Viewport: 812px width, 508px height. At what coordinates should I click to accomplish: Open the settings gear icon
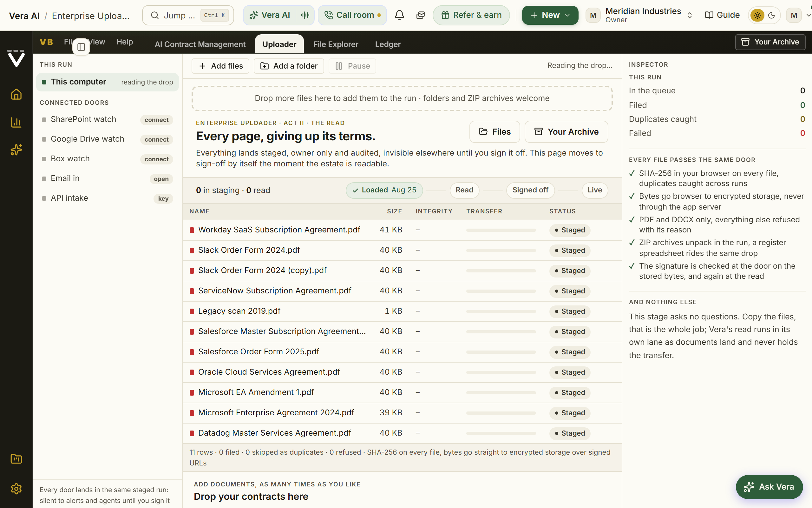coord(16,489)
